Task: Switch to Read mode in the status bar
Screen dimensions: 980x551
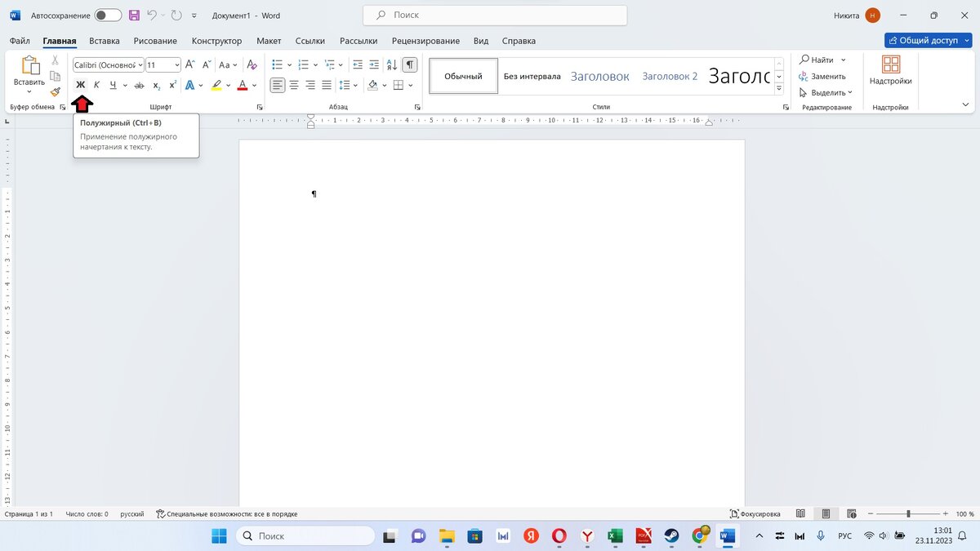Action: (x=800, y=514)
